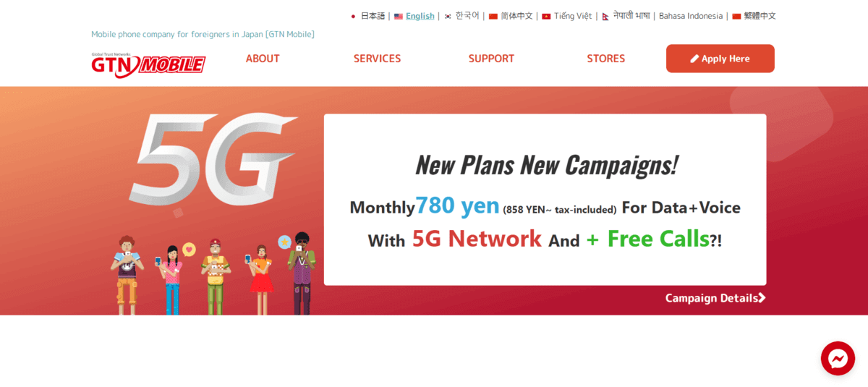Image resolution: width=868 pixels, height=387 pixels.
Task: Open the SUPPORT menu
Action: [x=491, y=59]
